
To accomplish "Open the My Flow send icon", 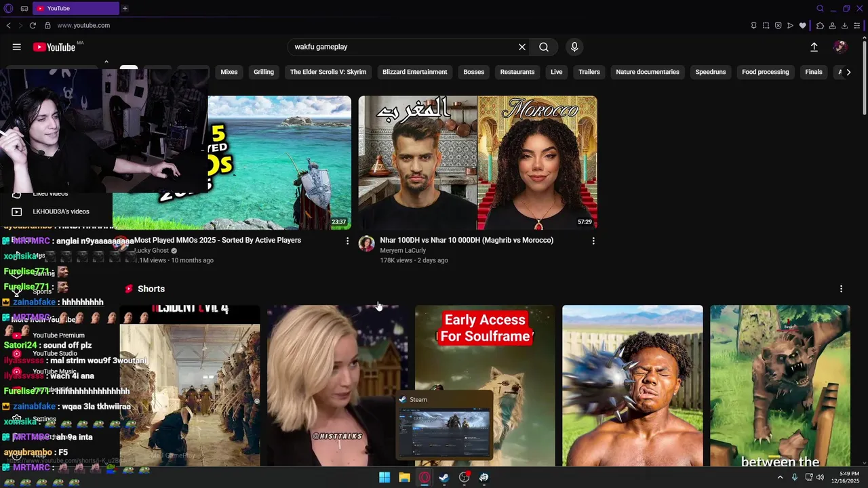I will click(x=790, y=26).
